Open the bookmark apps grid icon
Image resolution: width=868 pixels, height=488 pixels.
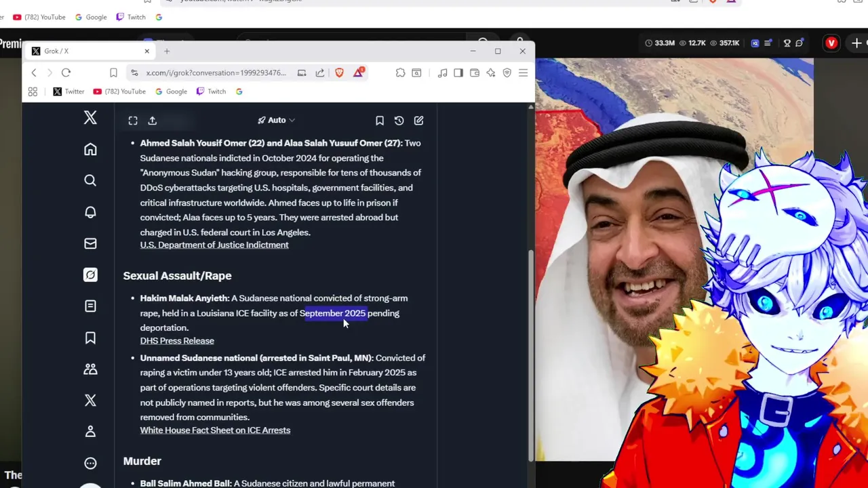(33, 91)
